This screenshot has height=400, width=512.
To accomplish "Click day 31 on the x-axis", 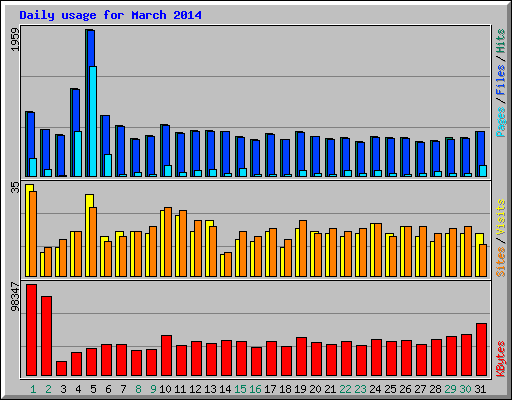I will click(x=480, y=389).
